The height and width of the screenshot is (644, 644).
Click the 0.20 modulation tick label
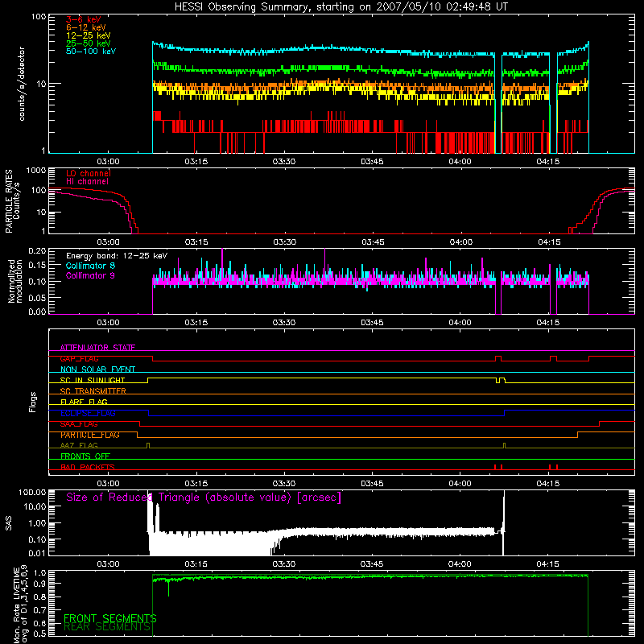[x=37, y=251]
